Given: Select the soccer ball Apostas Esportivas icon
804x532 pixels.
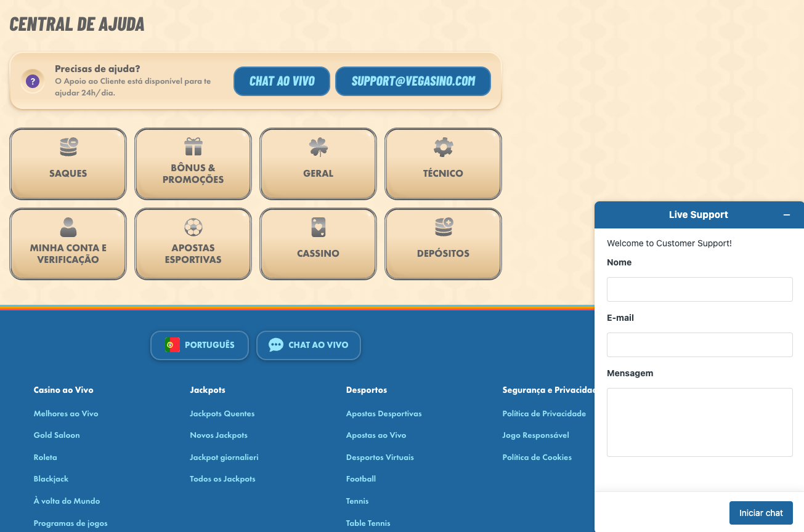Looking at the screenshot, I should click(x=193, y=227).
